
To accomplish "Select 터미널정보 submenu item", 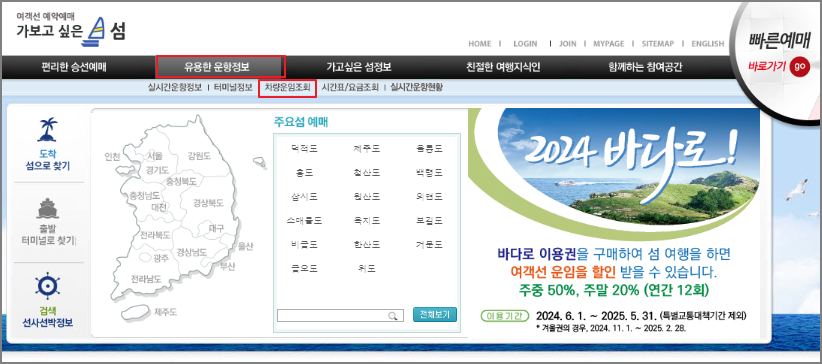I will point(233,88).
